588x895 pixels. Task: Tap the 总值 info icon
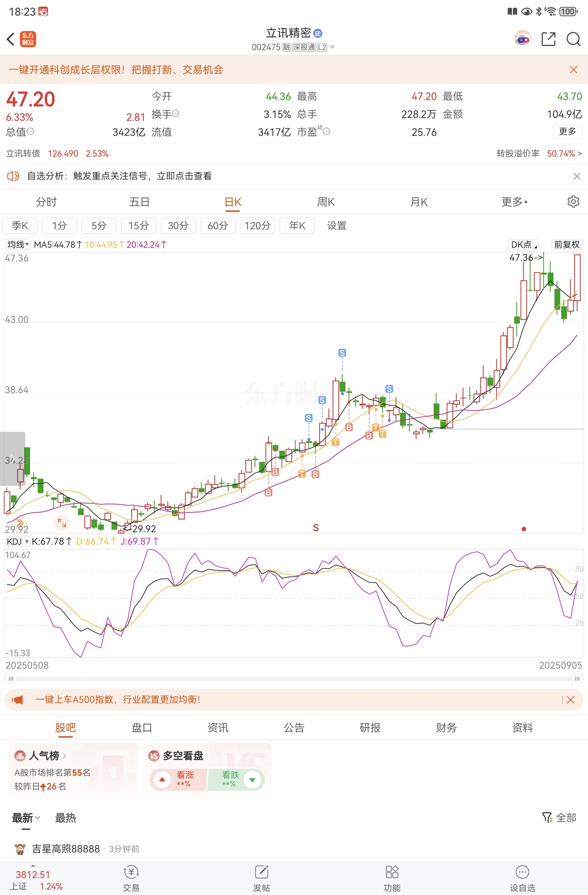point(30,131)
